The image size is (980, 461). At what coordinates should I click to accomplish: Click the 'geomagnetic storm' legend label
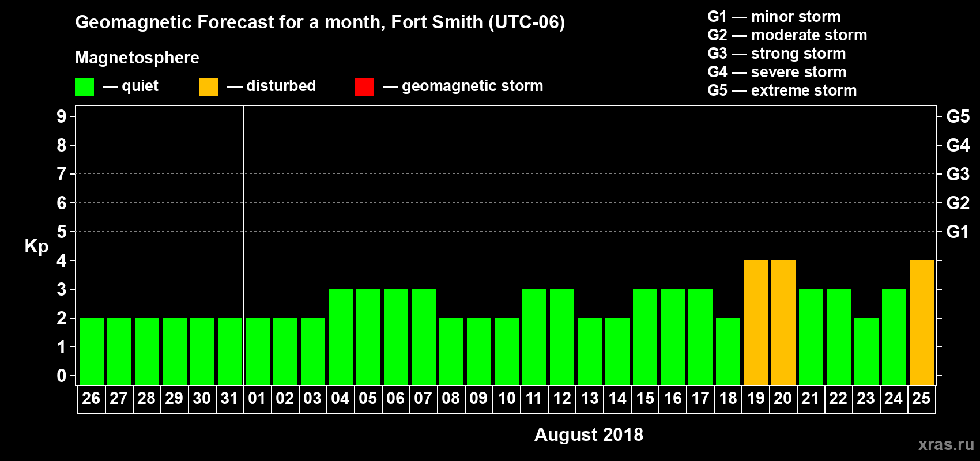coord(473,86)
